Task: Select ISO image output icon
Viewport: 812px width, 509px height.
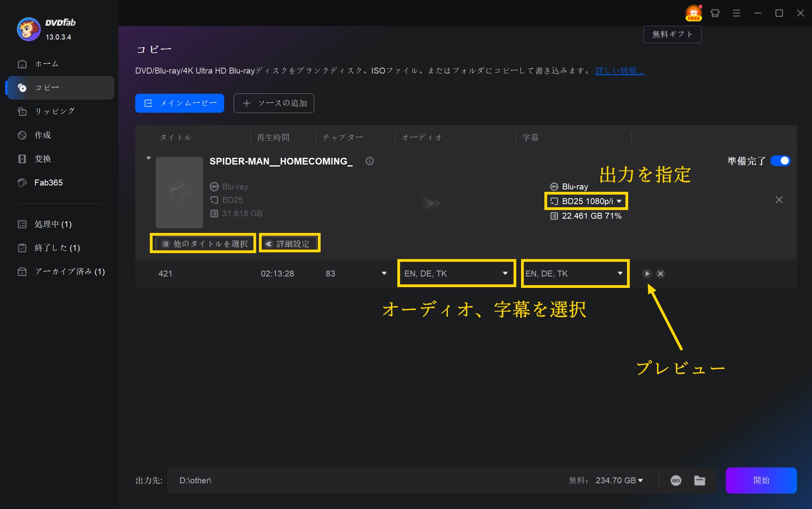Action: [676, 481]
